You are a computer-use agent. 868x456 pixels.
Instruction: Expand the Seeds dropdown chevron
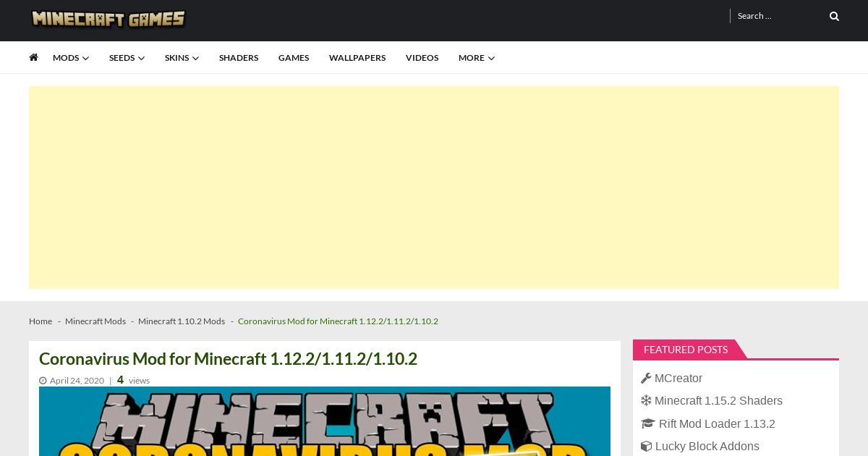pyautogui.click(x=141, y=58)
